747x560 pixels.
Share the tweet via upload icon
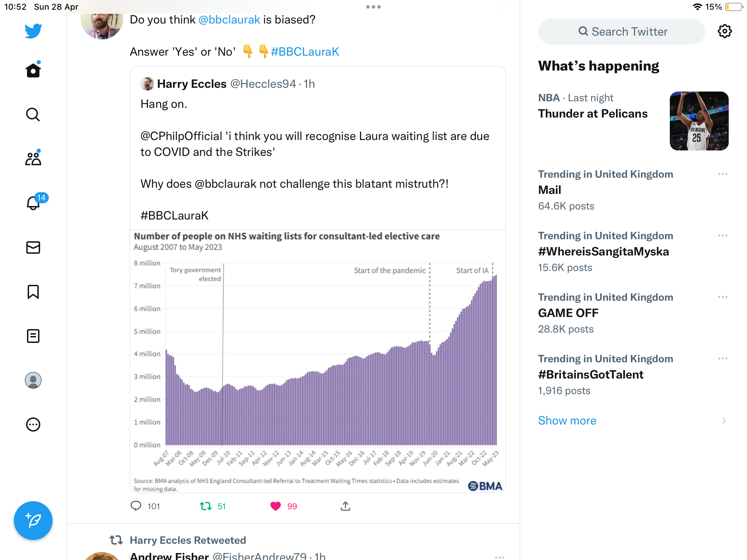pyautogui.click(x=345, y=506)
